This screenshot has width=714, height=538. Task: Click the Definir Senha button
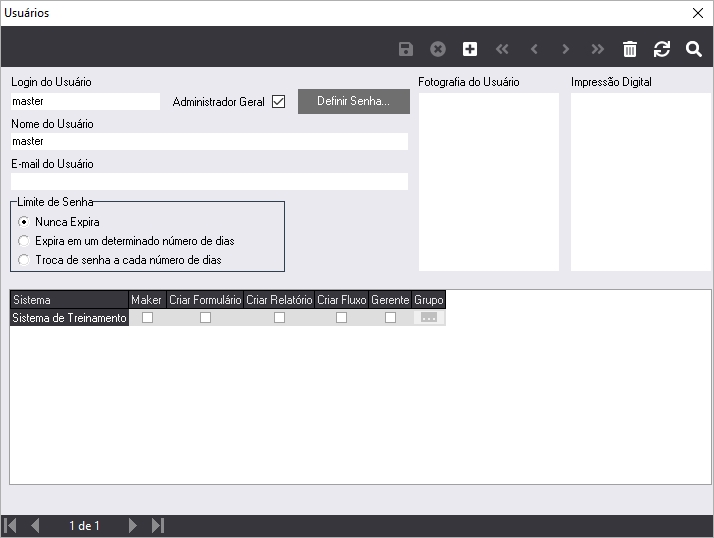[x=354, y=102]
